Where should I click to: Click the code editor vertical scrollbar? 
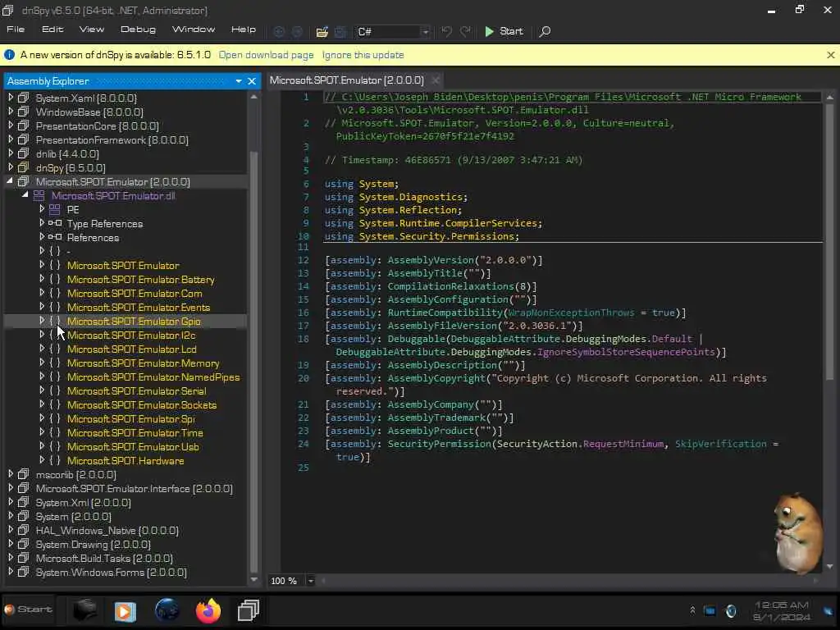click(x=829, y=241)
